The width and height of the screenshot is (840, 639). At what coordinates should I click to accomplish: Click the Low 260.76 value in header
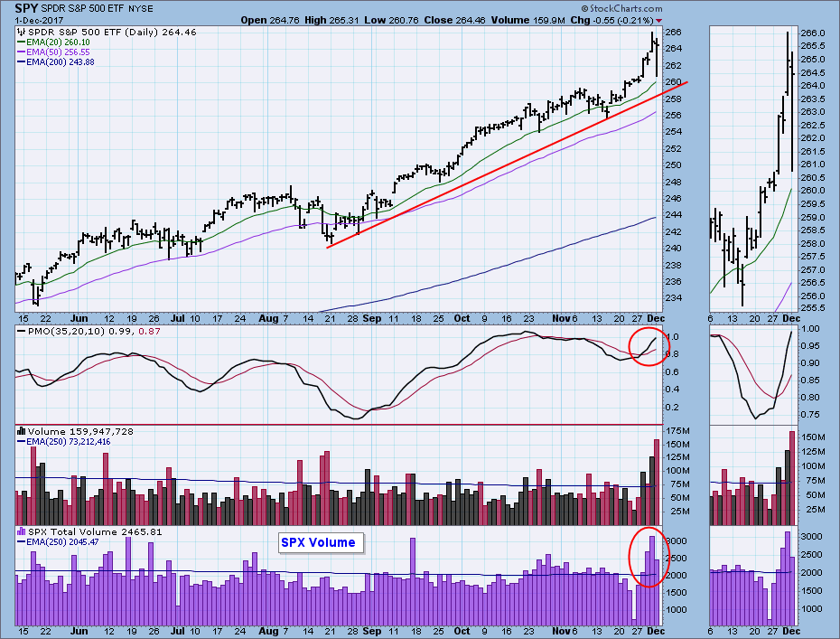tap(392, 21)
